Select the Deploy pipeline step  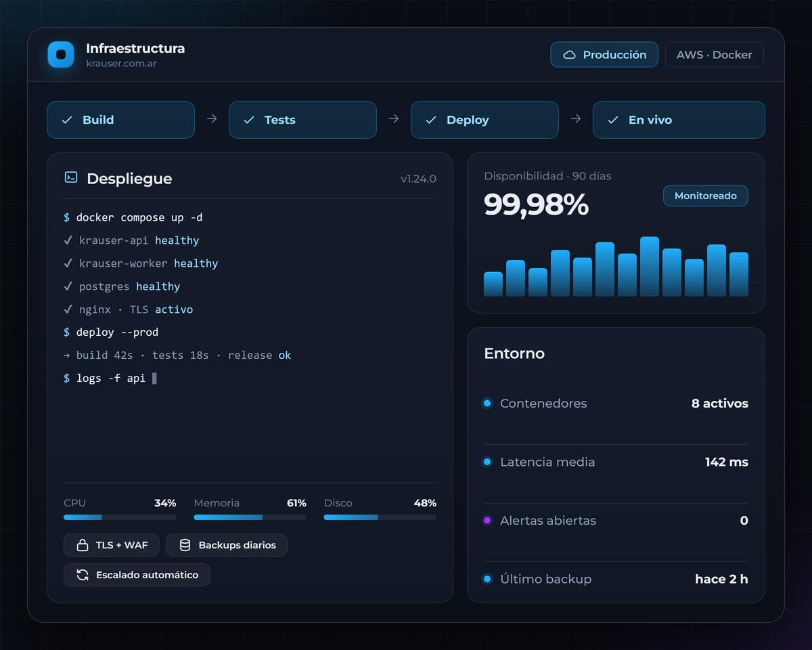(x=484, y=120)
